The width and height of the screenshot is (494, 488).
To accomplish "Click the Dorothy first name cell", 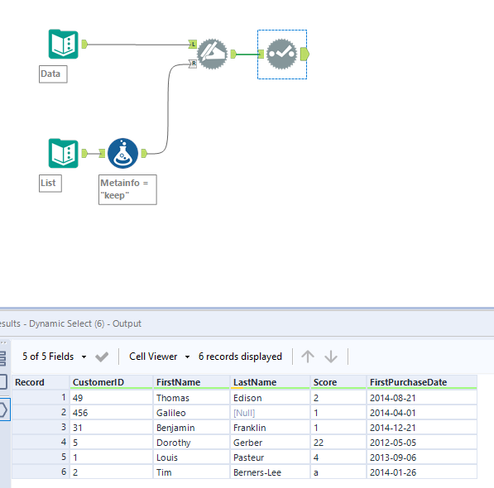I will 191,443.
